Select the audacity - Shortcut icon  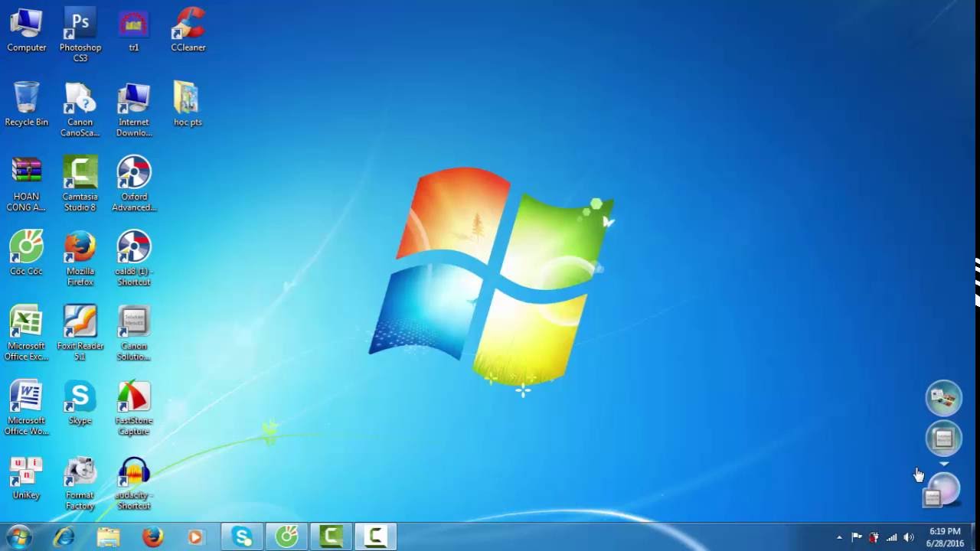coord(134,483)
